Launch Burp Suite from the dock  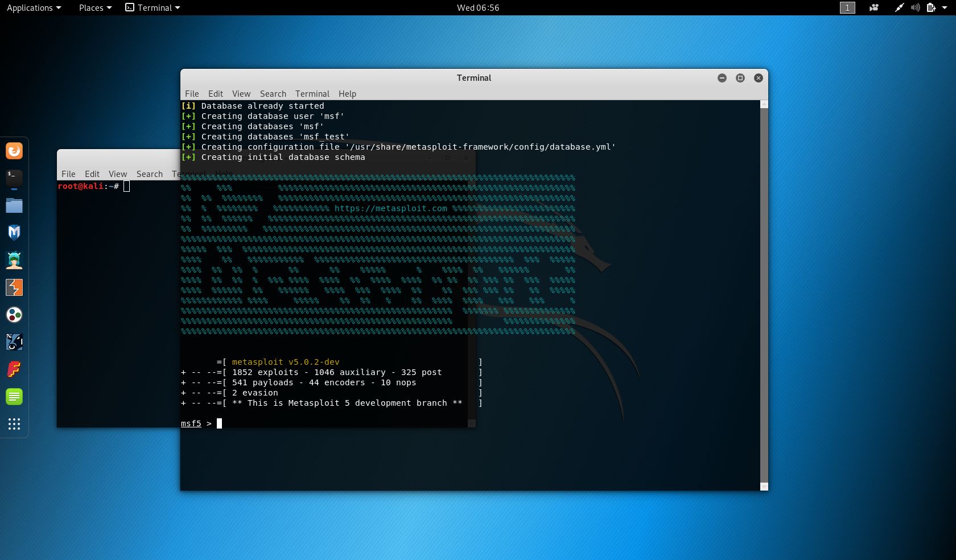[14, 287]
